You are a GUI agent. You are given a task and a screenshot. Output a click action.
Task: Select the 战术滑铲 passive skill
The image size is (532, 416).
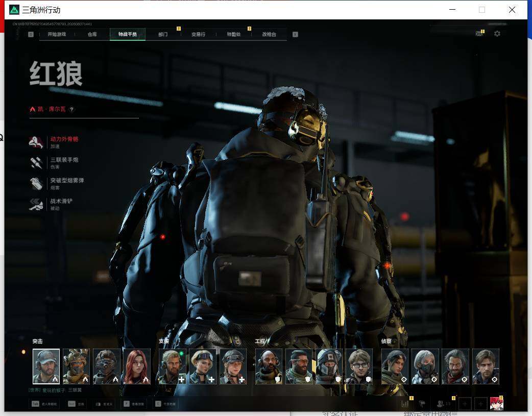[51, 204]
